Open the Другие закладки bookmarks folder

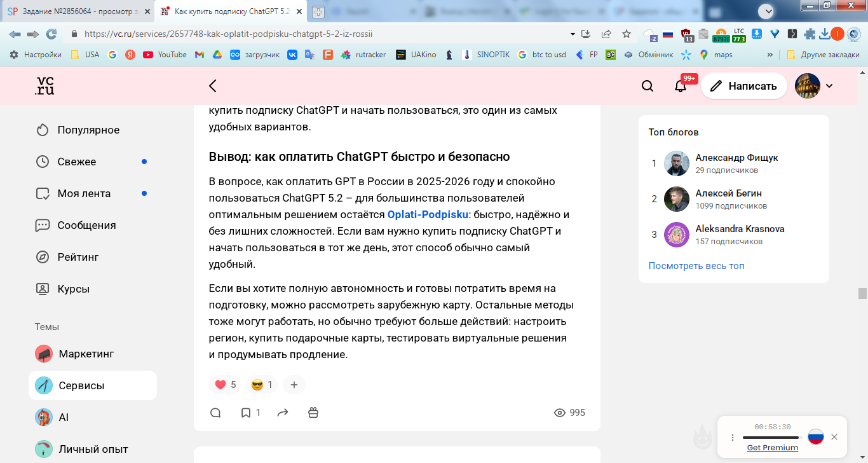[x=823, y=55]
